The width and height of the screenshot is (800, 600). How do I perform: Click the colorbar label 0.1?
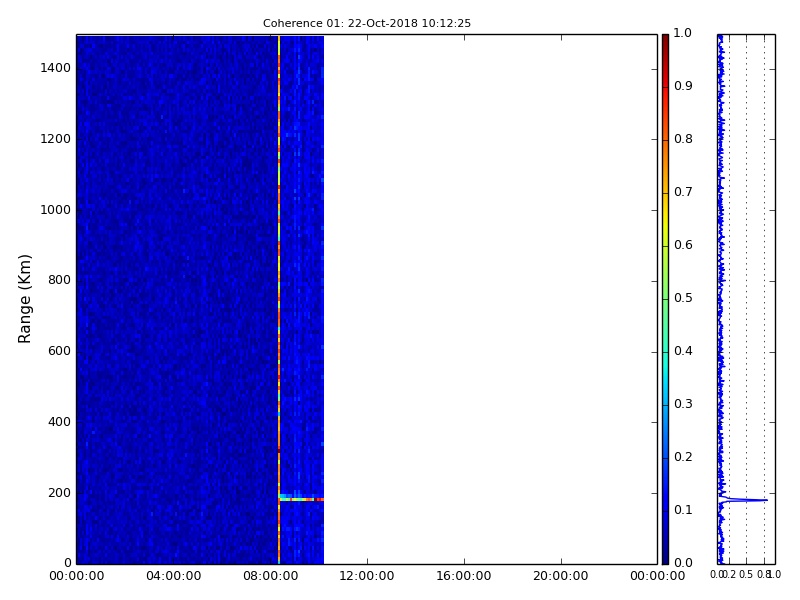(x=683, y=510)
